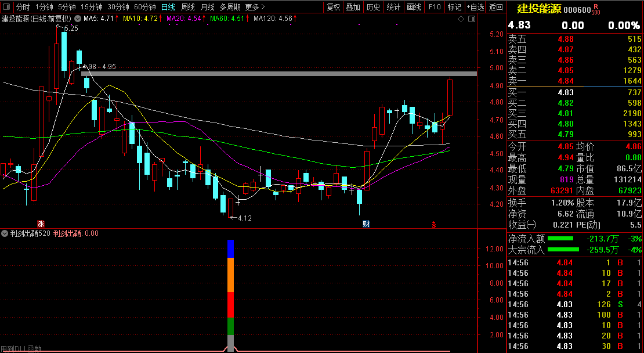Screen dimensions: 644x353
Task: Click the red 涨 marker on the timeline
Action: point(41,224)
